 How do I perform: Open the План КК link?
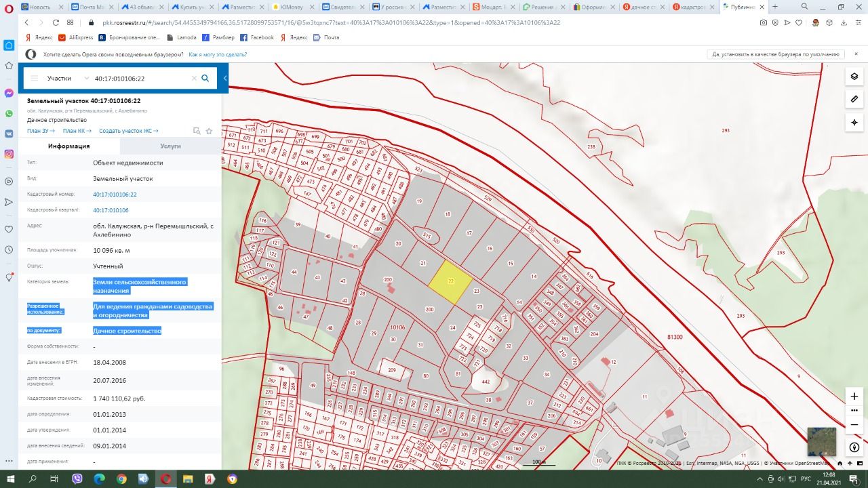click(x=77, y=131)
